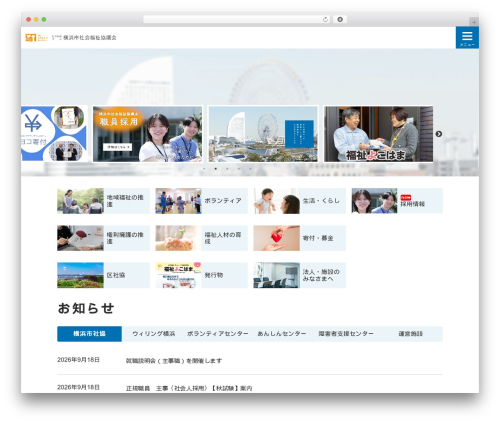
Task: Select the first carousel pagination dot
Action: [x=204, y=169]
